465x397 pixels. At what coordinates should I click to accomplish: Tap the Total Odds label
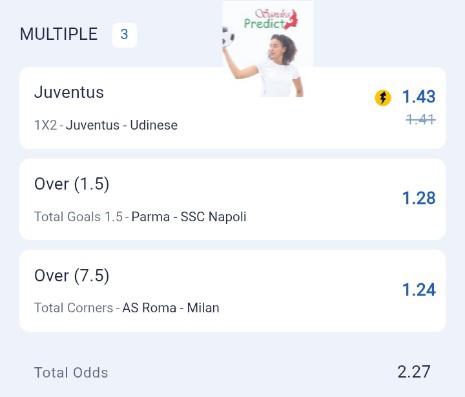71,373
